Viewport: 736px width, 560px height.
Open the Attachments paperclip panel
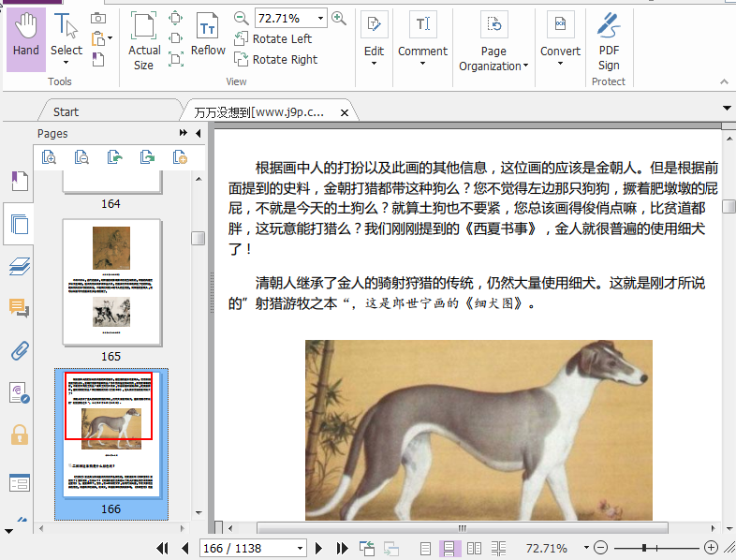[19, 351]
